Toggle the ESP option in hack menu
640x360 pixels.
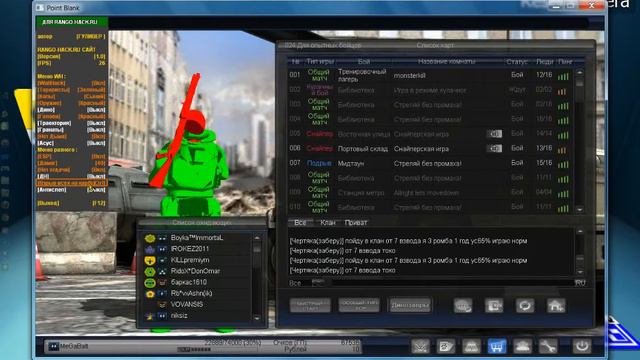[71, 156]
